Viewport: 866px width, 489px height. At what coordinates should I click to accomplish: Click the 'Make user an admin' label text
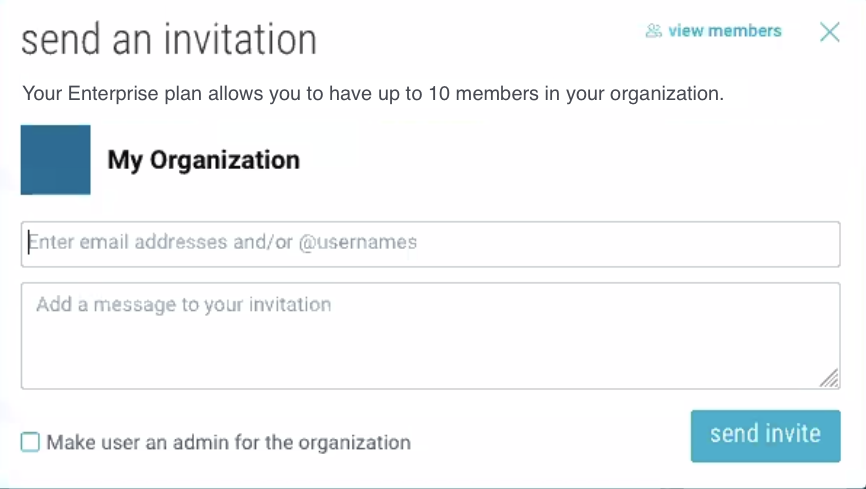229,443
